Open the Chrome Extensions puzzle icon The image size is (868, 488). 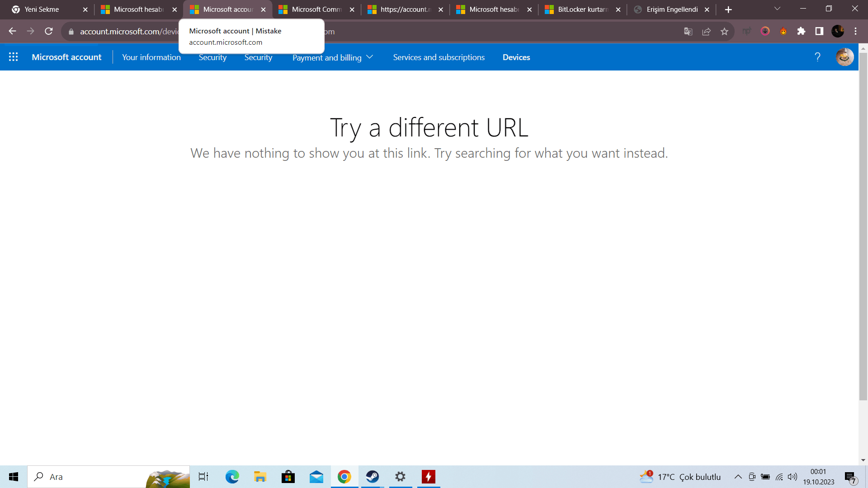[x=801, y=31]
